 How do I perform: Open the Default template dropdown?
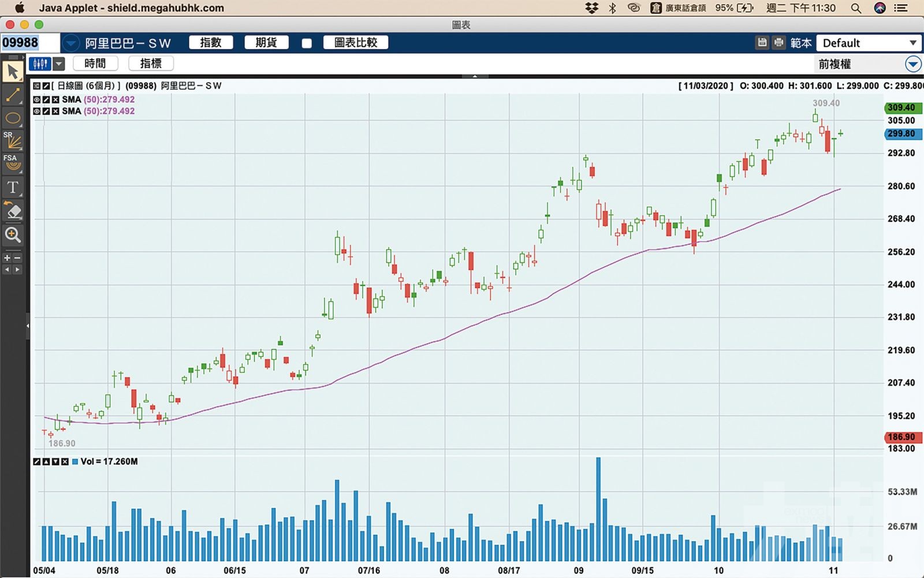coord(869,43)
